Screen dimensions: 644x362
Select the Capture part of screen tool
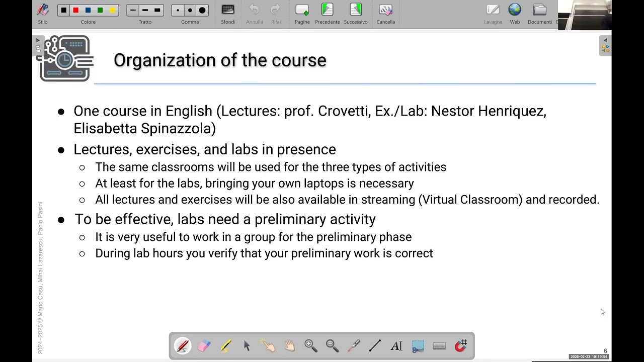click(418, 346)
